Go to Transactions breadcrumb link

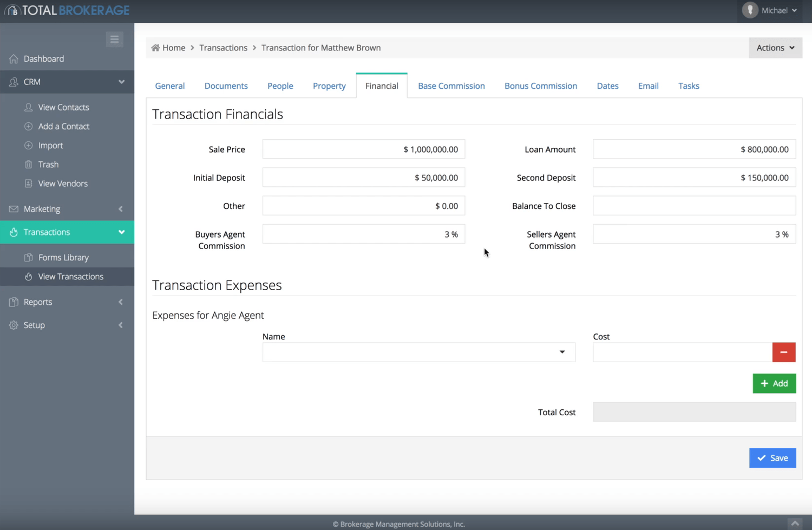click(223, 48)
